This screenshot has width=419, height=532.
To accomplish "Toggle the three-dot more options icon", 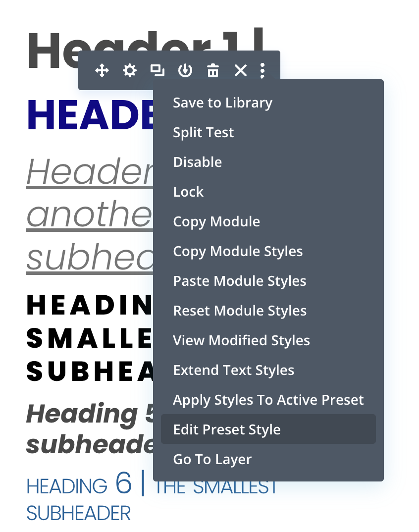I will tap(262, 71).
